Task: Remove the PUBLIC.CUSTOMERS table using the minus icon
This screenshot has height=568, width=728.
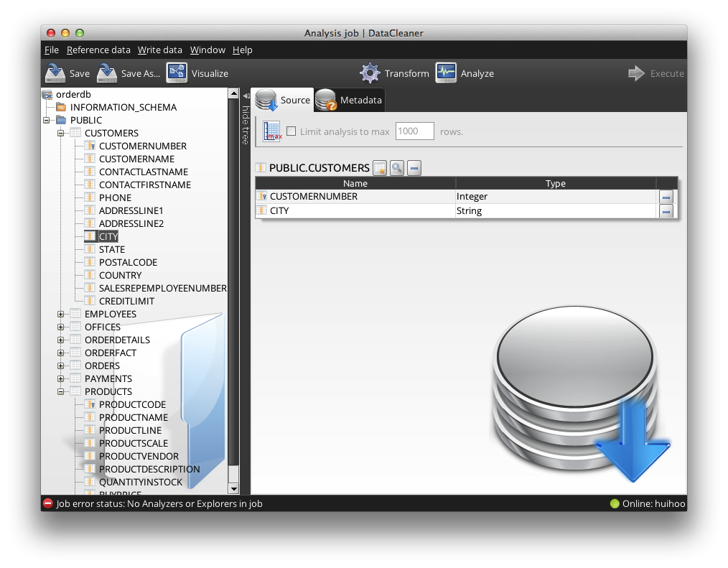Action: 414,168
